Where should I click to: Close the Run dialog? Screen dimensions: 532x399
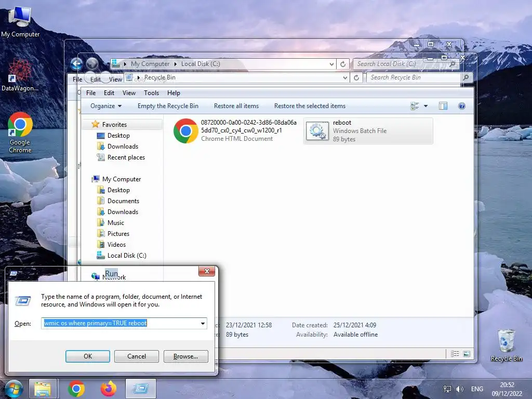pos(207,271)
